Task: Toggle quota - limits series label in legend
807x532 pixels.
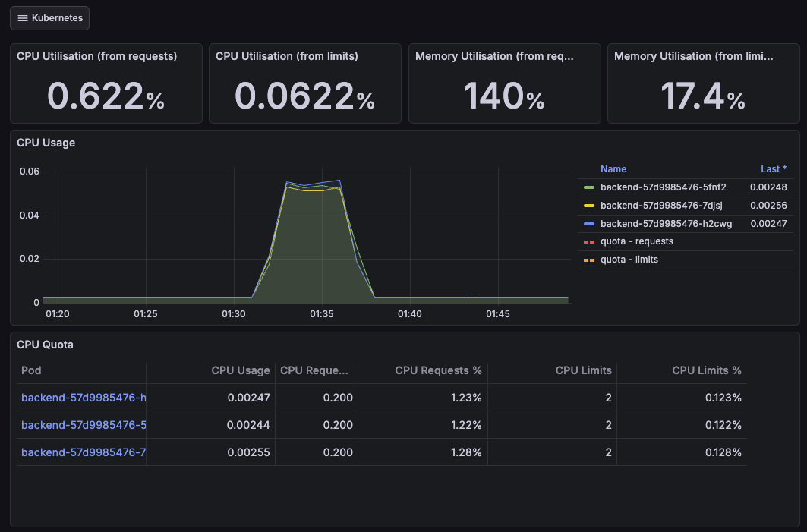Action: (x=629, y=260)
